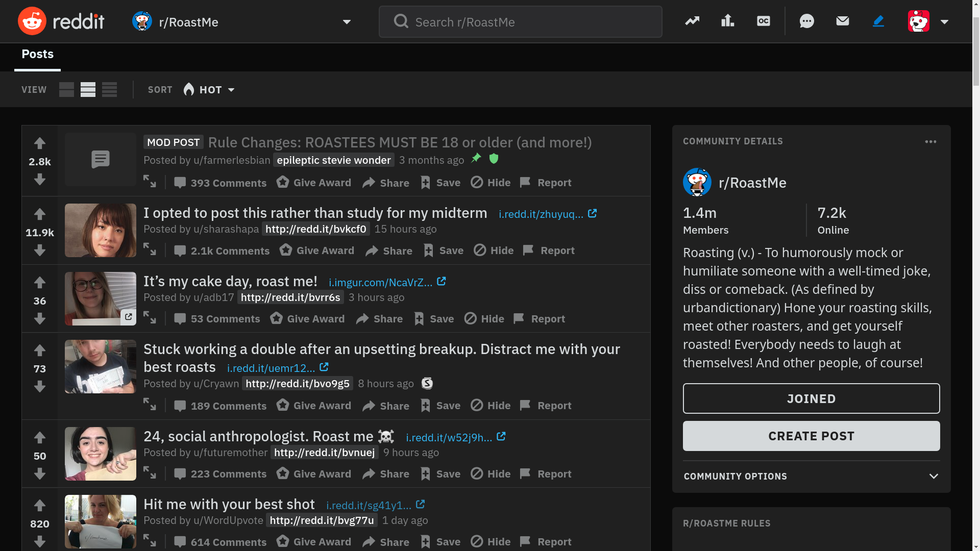The height and width of the screenshot is (551, 980).
Task: Upvote the Rule Changes mod post
Action: coord(40,143)
